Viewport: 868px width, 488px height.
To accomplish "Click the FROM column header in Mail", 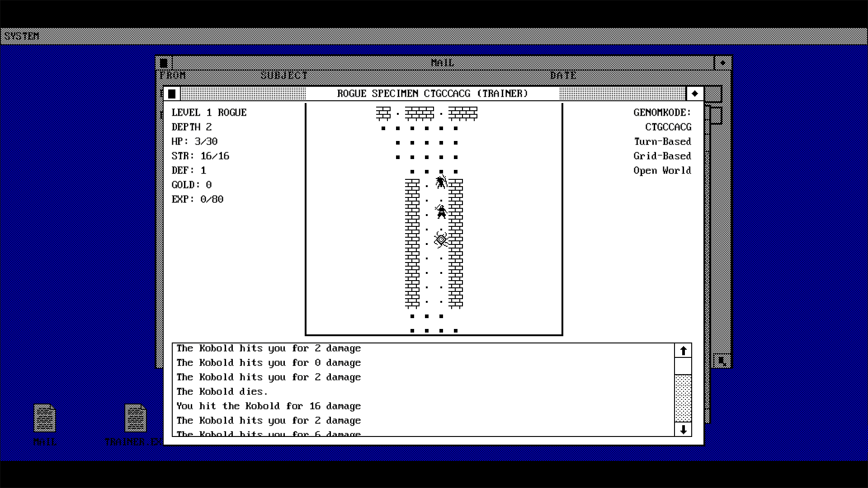I will (173, 75).
